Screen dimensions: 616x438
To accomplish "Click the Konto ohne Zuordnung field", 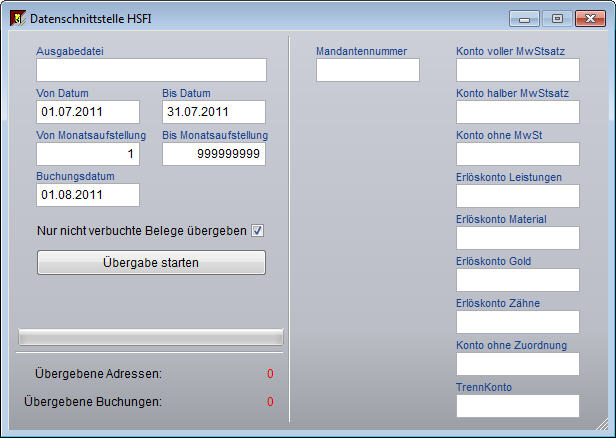I will (518, 364).
